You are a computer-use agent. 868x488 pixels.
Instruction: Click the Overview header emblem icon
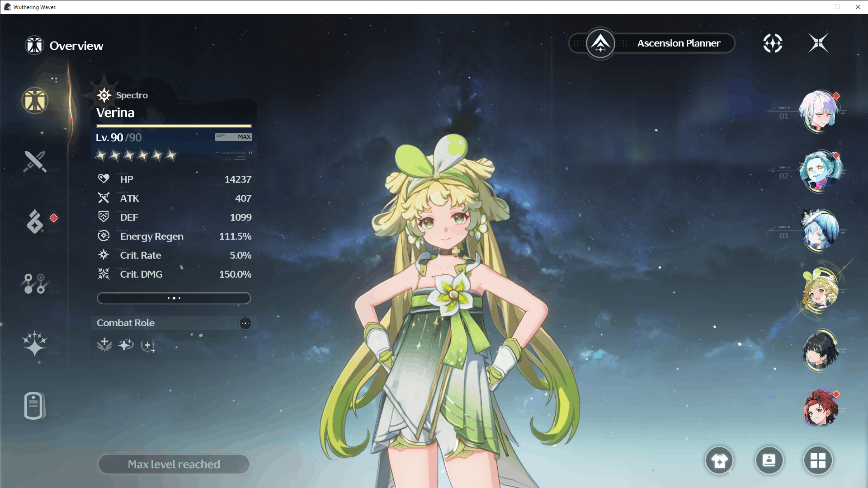coord(34,45)
